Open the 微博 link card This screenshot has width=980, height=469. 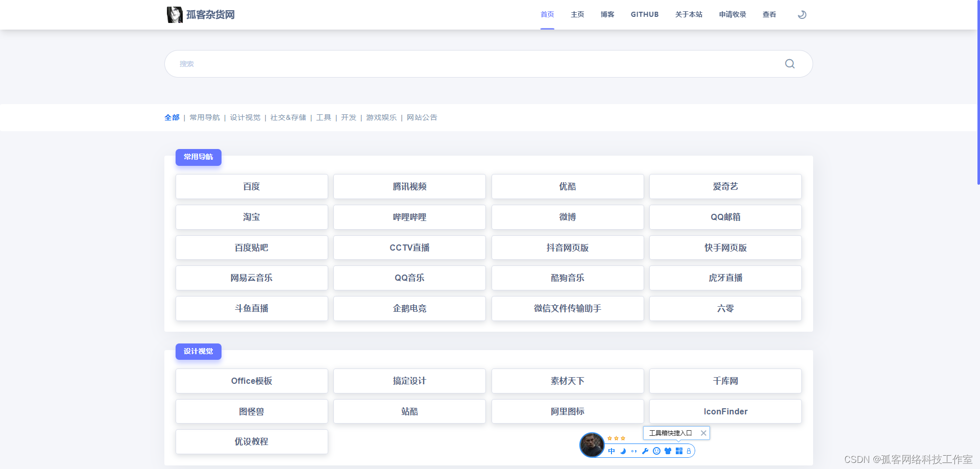tap(568, 217)
